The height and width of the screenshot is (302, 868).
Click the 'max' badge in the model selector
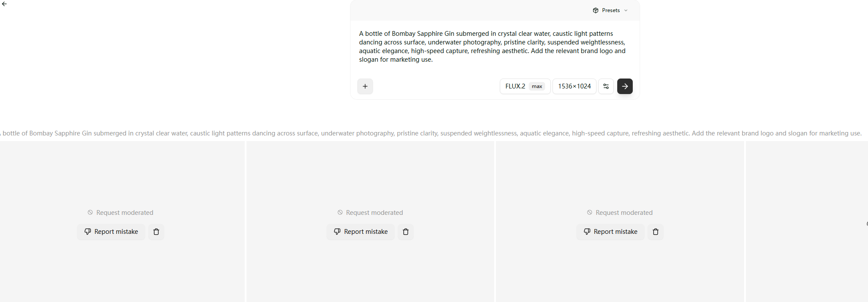537,86
